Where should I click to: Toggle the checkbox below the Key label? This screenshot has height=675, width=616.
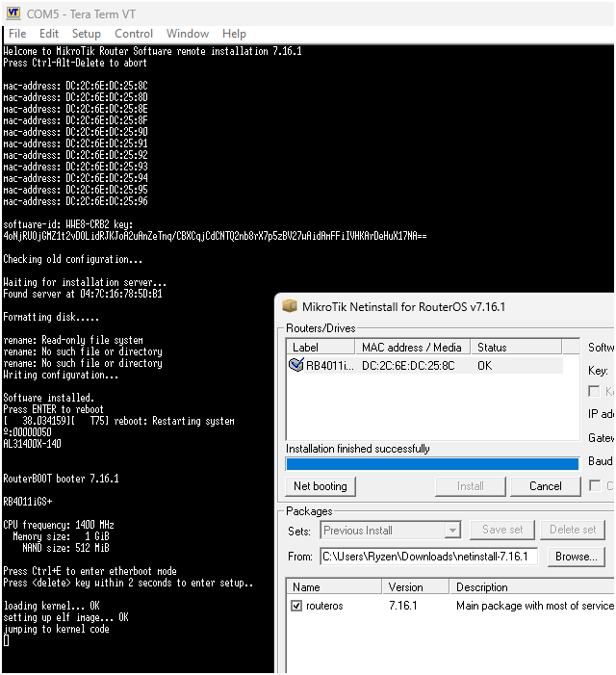tap(594, 391)
